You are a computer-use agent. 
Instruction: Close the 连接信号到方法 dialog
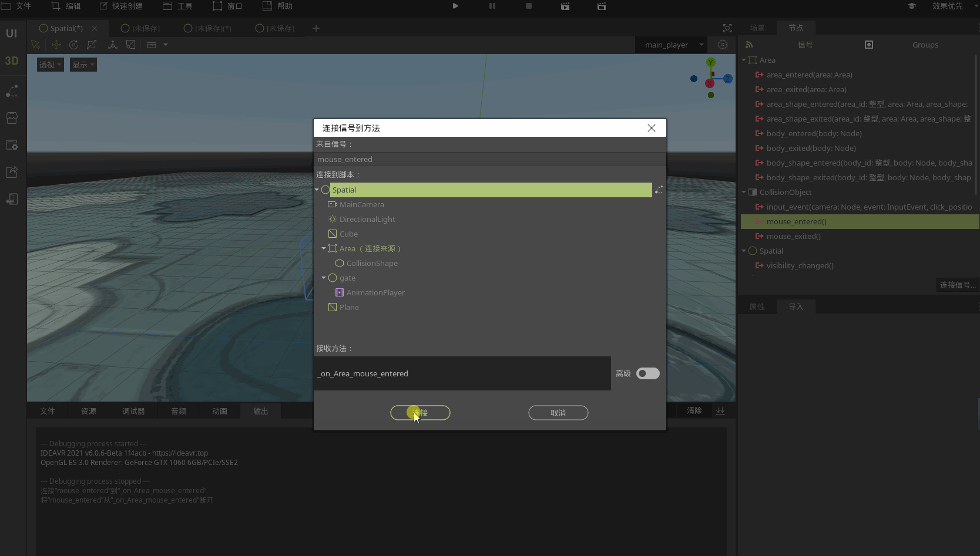click(652, 128)
